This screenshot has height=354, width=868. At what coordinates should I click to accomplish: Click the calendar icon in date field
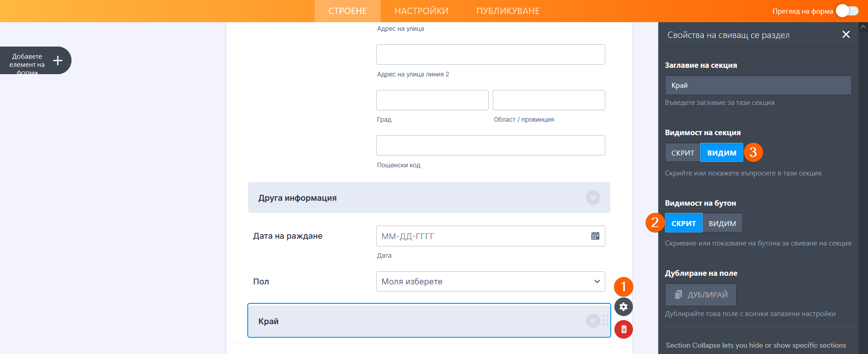point(595,236)
